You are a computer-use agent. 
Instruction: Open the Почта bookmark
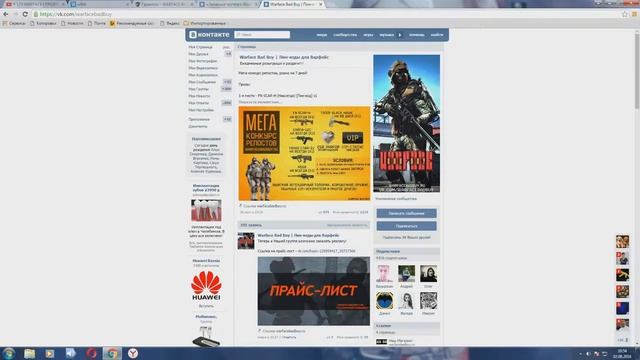[97, 23]
